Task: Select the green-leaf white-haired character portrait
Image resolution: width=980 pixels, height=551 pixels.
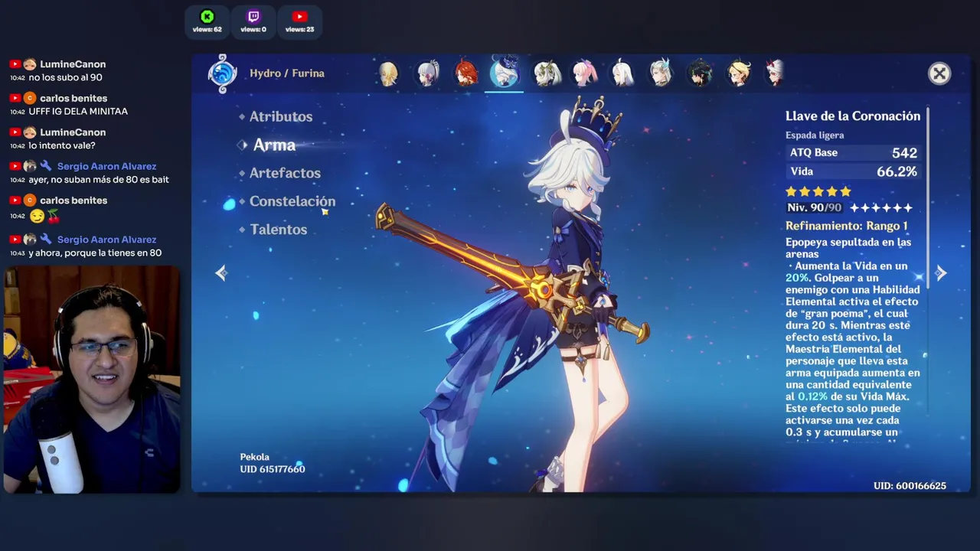Action: [x=546, y=73]
